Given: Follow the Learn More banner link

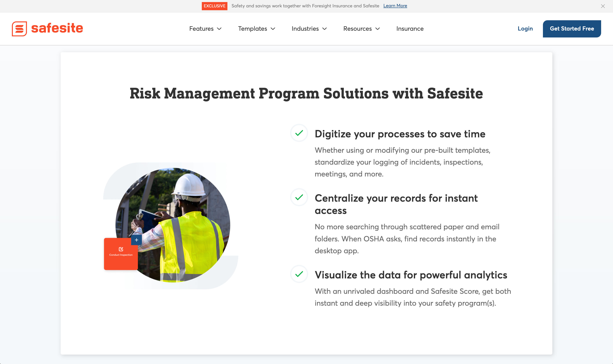Looking at the screenshot, I should coord(395,6).
